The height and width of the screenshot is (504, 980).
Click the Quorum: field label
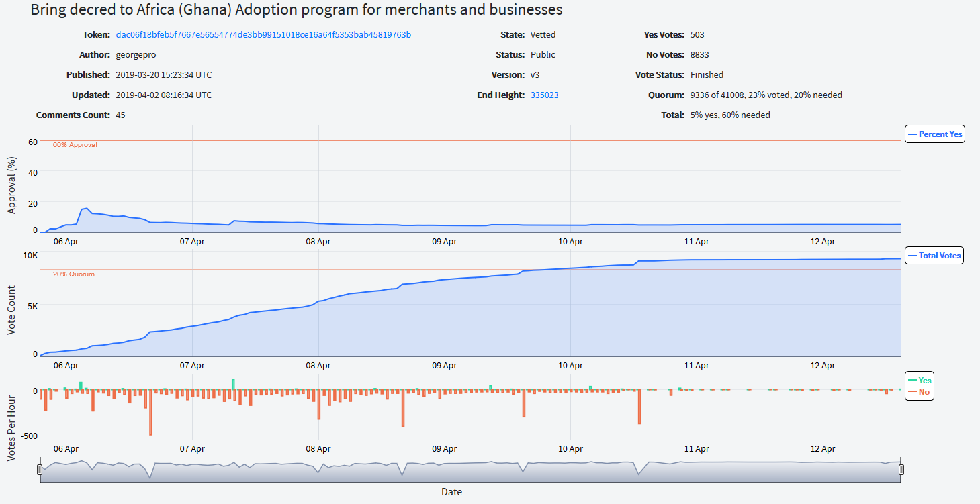667,95
